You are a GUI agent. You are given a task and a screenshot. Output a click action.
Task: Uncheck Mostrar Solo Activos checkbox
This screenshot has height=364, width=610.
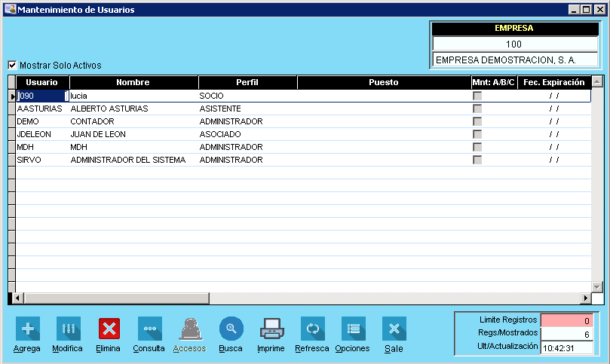point(12,66)
